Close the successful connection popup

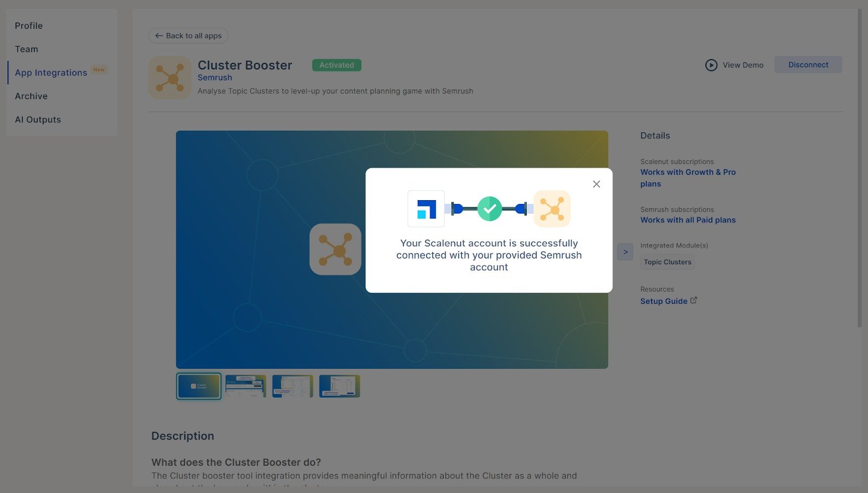pyautogui.click(x=596, y=184)
